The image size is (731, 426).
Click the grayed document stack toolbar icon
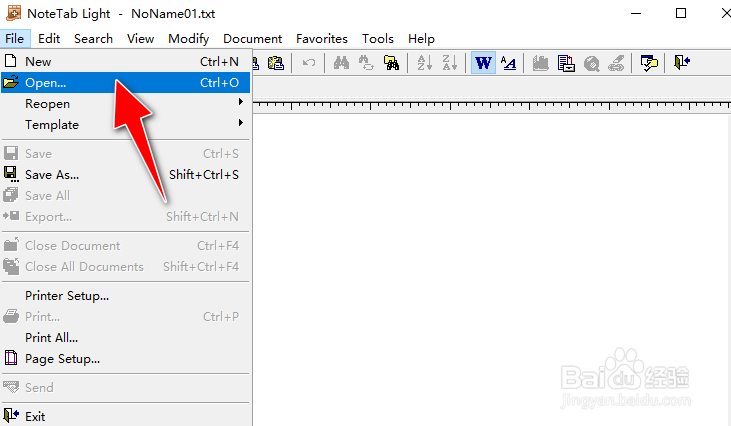(x=541, y=63)
